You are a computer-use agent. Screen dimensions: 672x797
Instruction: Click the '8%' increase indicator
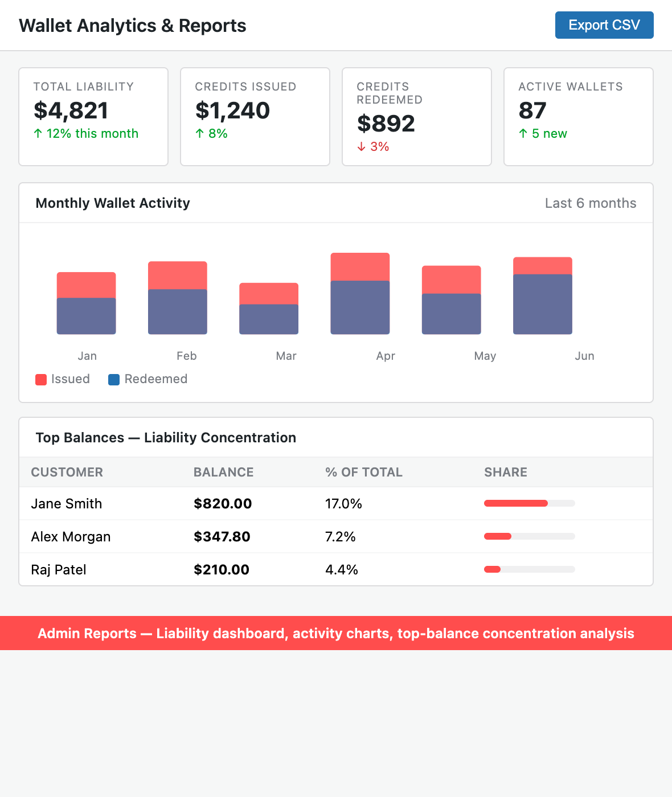211,133
